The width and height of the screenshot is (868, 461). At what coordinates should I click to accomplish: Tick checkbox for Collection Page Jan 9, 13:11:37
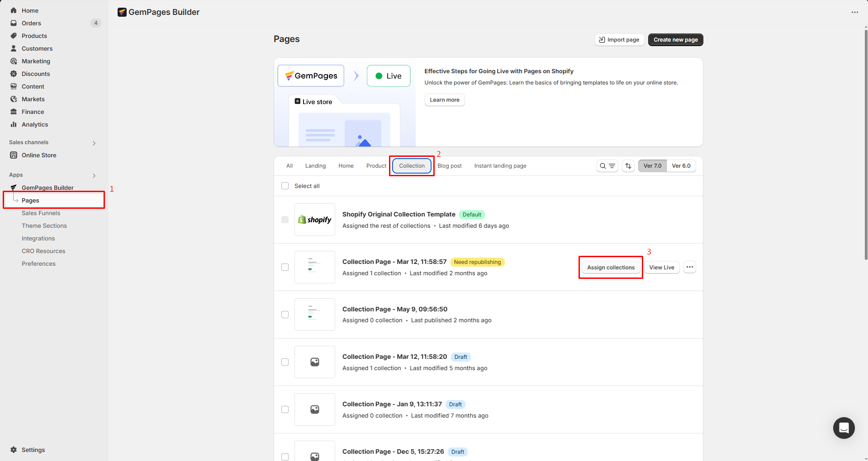[285, 409]
